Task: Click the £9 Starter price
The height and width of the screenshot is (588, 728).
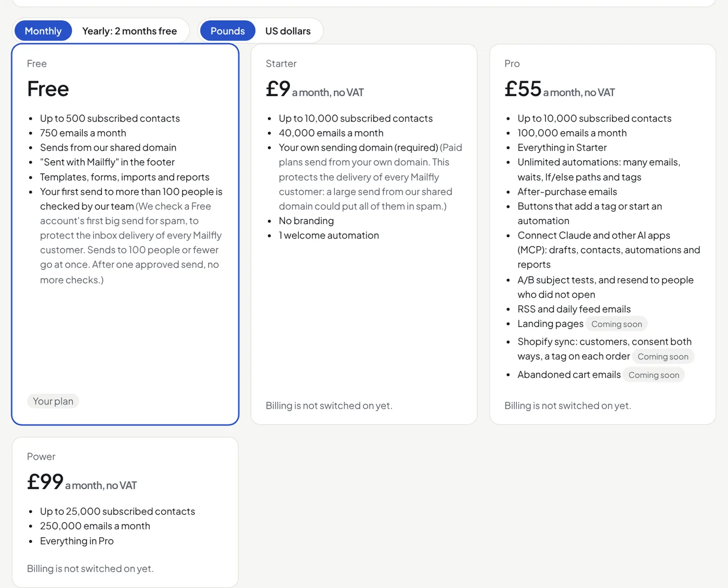Action: [278, 89]
